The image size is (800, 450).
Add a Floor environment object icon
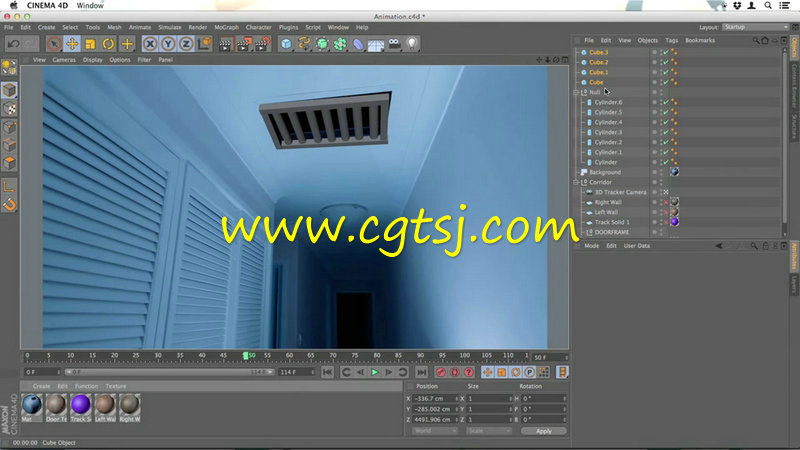(376, 44)
